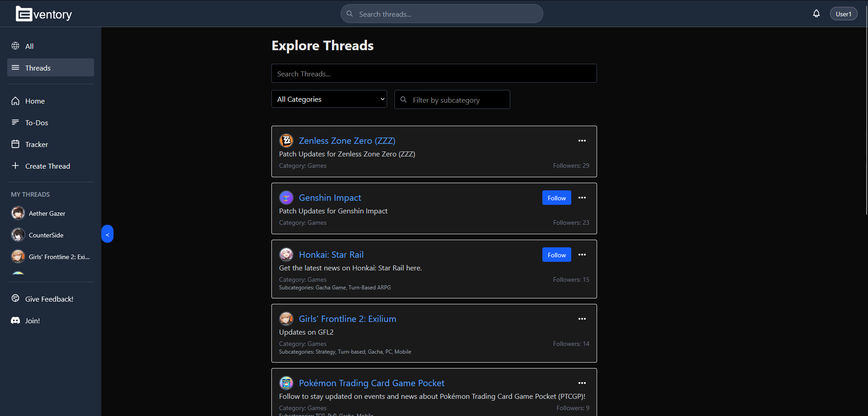The height and width of the screenshot is (416, 868).
Task: Click the Genshin Impact thread icon
Action: 286,198
